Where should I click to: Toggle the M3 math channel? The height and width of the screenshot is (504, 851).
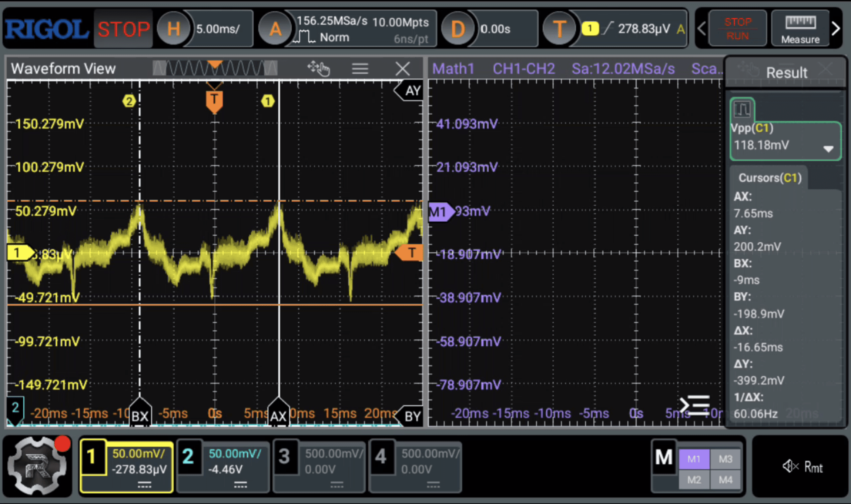725,459
